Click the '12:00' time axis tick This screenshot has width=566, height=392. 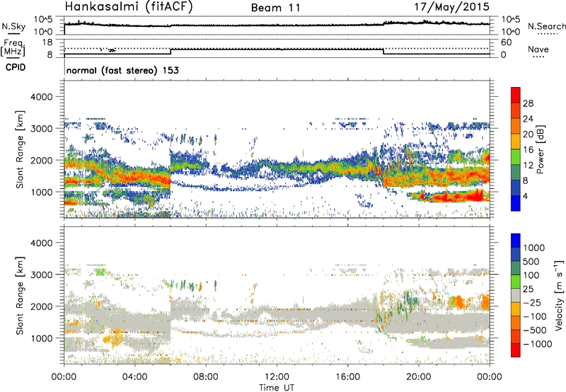point(277,377)
